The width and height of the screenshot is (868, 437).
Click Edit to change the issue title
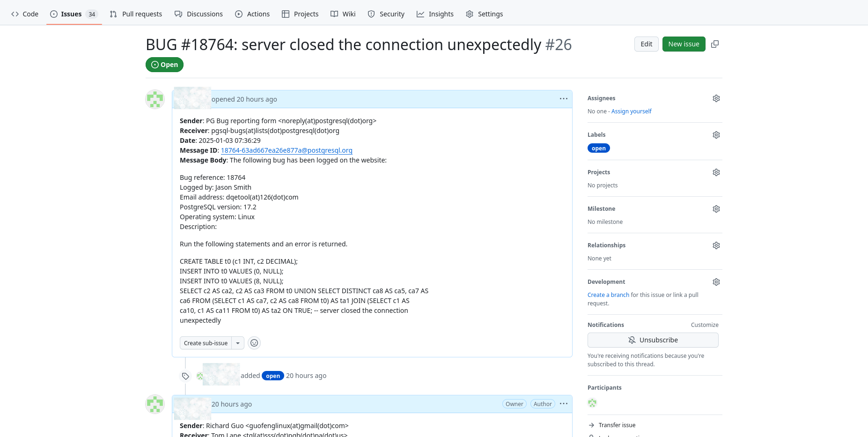pos(646,44)
